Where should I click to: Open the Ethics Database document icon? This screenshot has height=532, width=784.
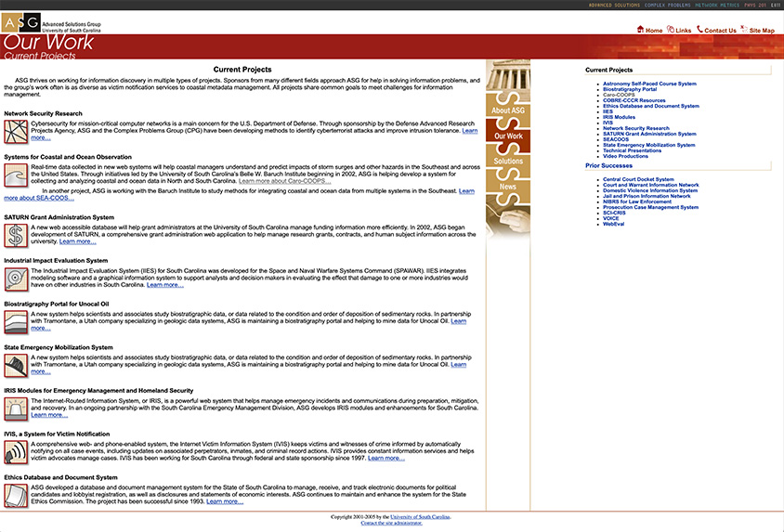coord(16,496)
